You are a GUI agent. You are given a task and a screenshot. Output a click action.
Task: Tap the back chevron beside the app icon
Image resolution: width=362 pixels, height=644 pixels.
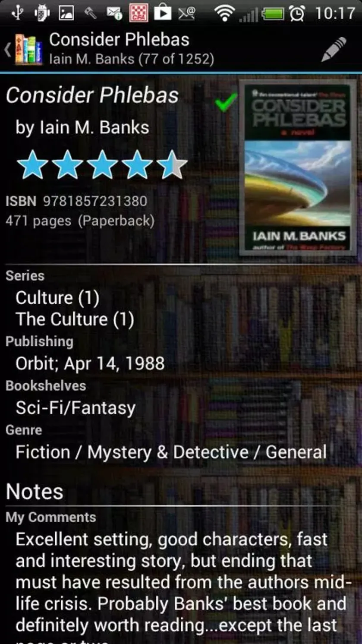[7, 50]
